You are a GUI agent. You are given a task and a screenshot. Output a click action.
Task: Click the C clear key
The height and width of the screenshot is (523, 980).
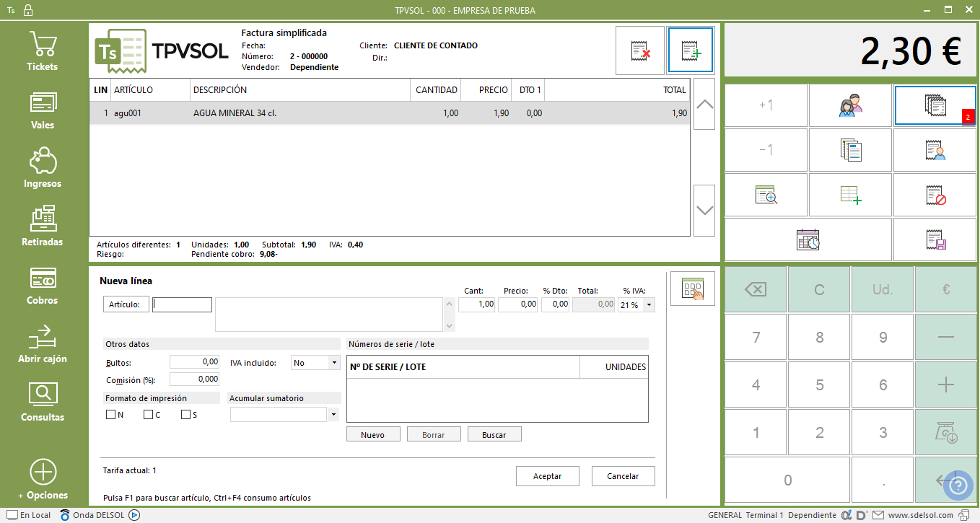[x=819, y=289]
